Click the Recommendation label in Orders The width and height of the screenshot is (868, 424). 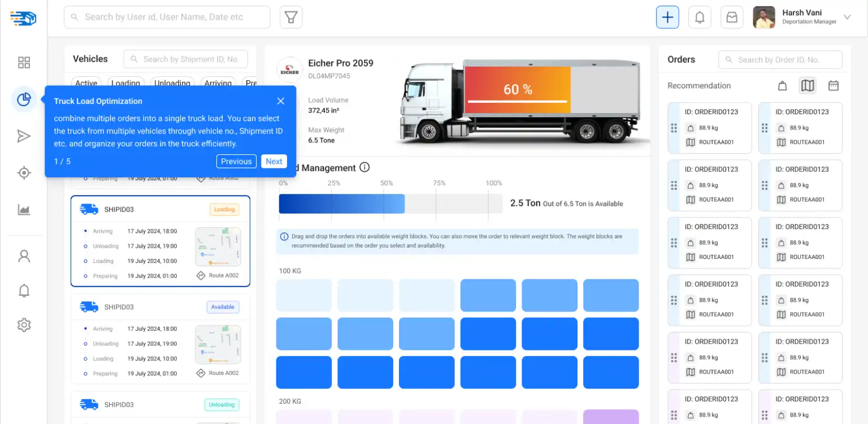tap(699, 85)
